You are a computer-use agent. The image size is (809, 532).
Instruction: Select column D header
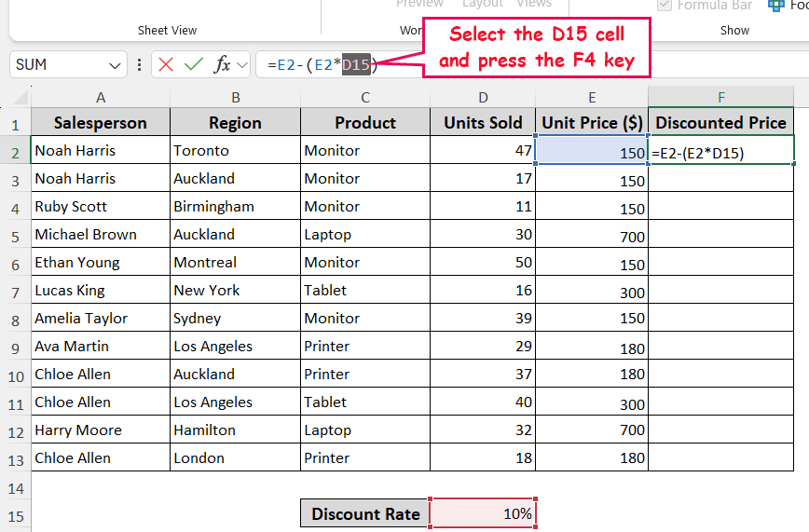(483, 97)
